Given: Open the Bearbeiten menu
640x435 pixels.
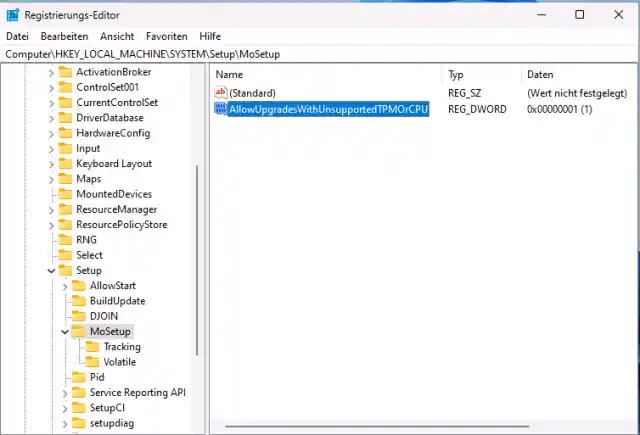Looking at the screenshot, I should point(64,36).
